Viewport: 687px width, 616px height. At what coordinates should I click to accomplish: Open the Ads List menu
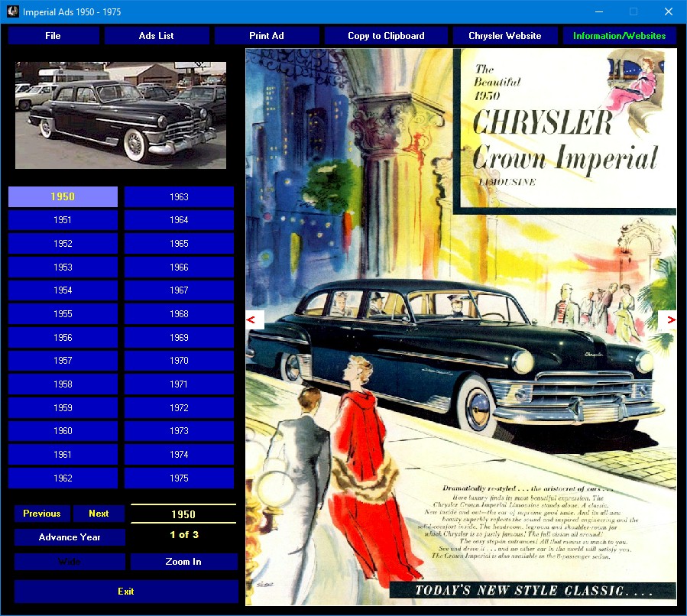pos(157,36)
